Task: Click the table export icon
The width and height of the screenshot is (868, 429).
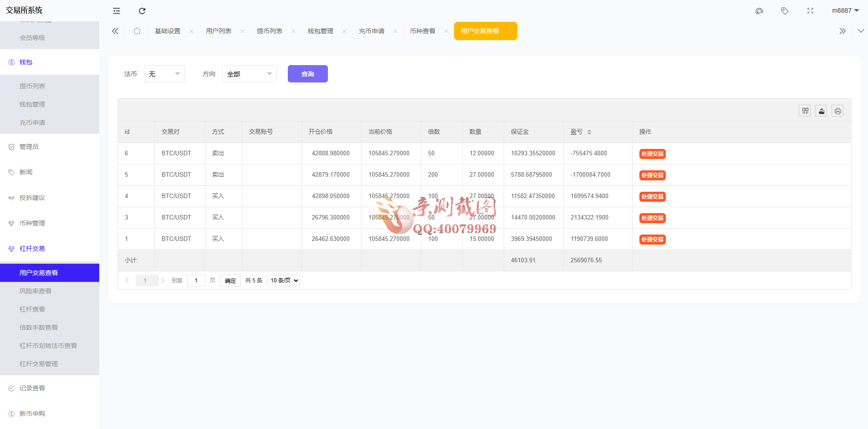Action: pyautogui.click(x=821, y=111)
